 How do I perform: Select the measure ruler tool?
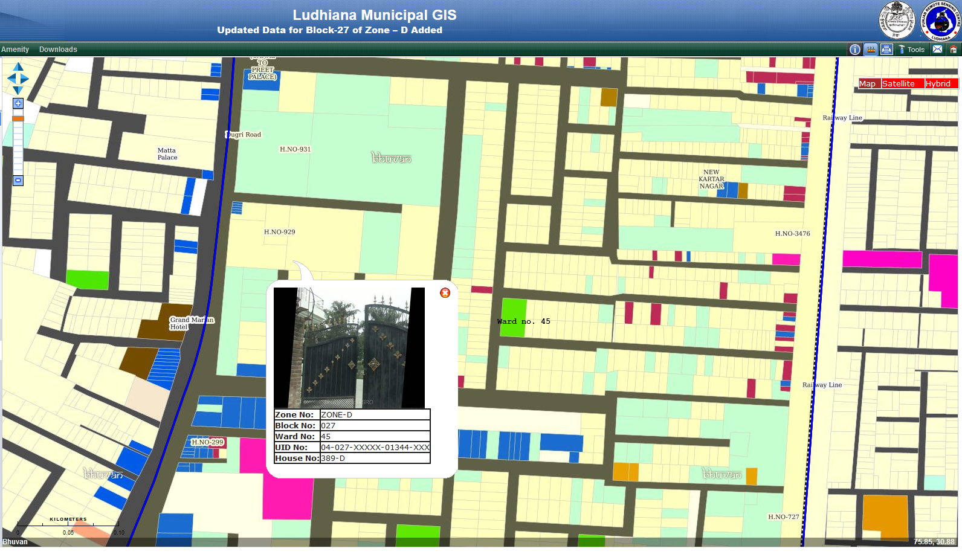(870, 50)
